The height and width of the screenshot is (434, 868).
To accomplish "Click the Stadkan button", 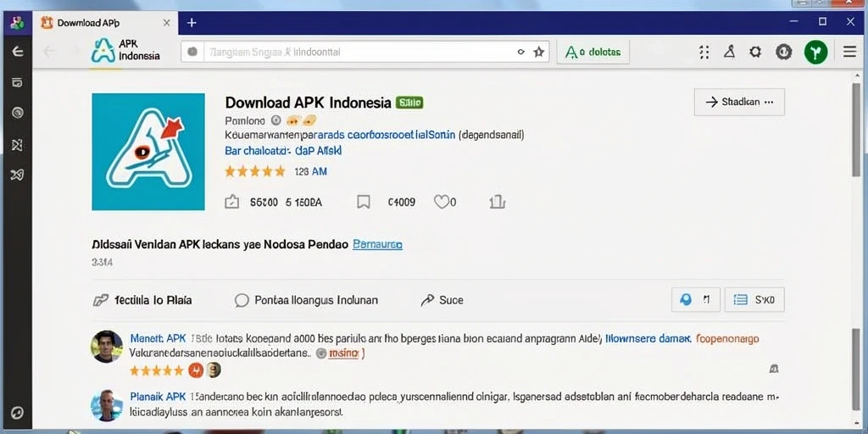I will click(739, 102).
